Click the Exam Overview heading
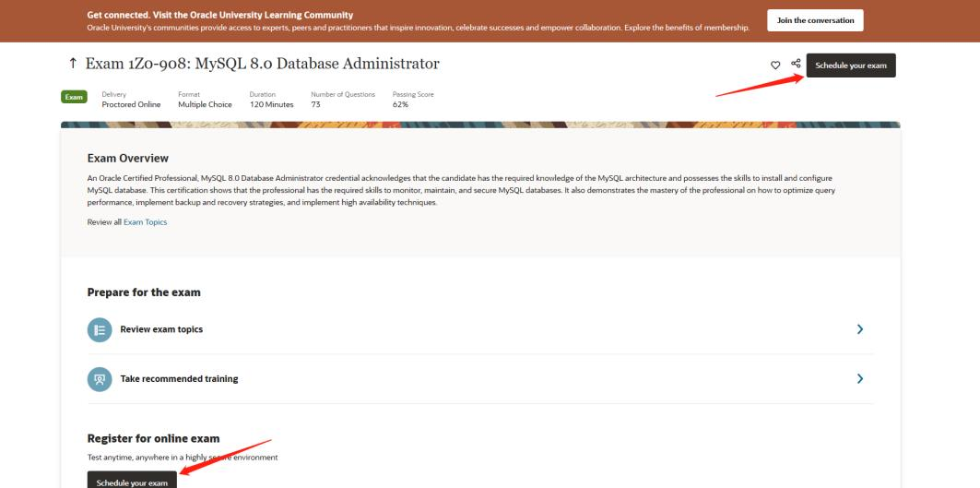This screenshot has height=488, width=980. click(128, 159)
